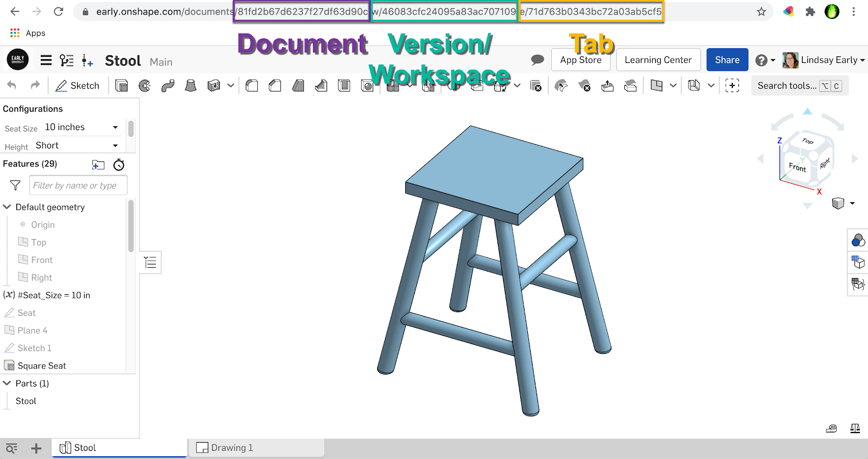Toggle the feature filter funnel icon
Viewport: 868px width, 459px height.
15,185
